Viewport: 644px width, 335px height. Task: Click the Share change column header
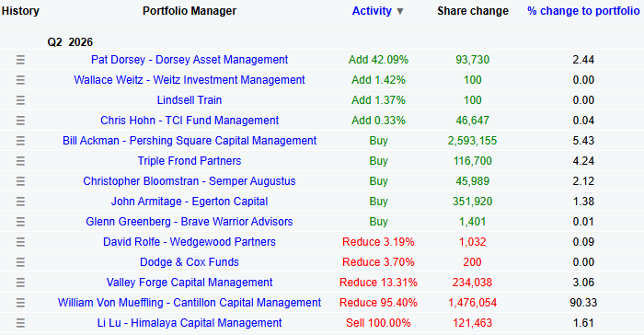point(473,11)
